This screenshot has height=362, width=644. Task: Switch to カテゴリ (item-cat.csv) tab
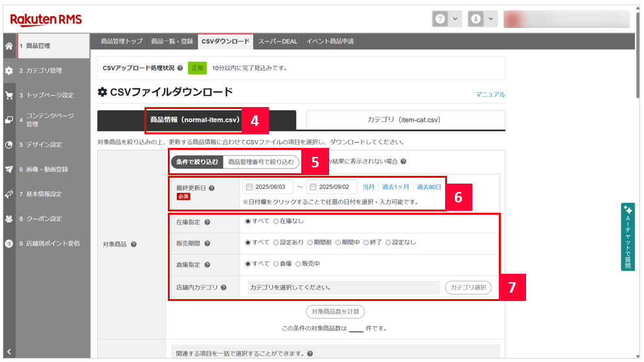point(406,120)
